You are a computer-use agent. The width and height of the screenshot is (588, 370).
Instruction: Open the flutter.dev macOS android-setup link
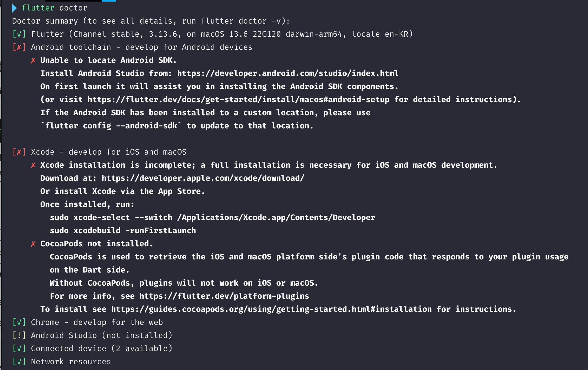[x=238, y=100]
